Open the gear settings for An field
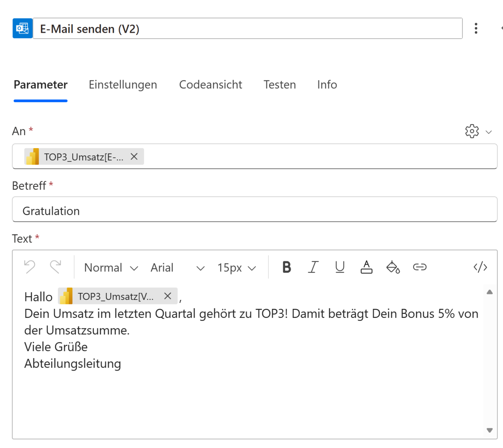 (x=472, y=131)
